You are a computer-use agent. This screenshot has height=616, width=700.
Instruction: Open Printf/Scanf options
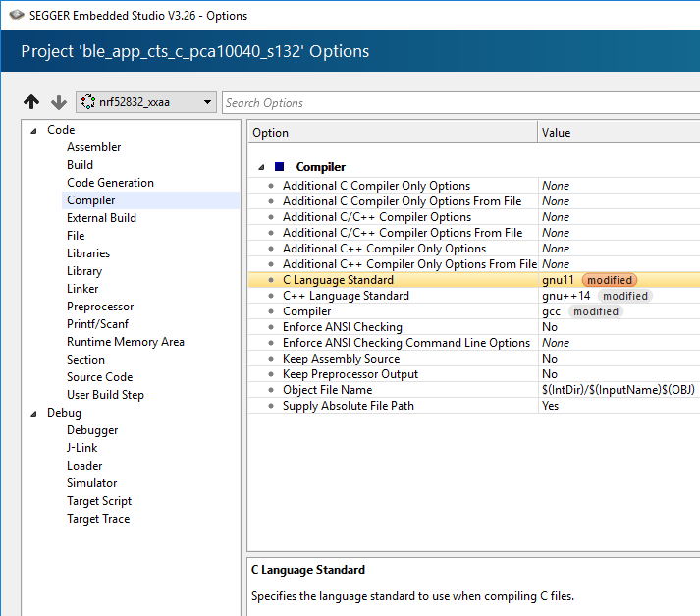coord(97,324)
